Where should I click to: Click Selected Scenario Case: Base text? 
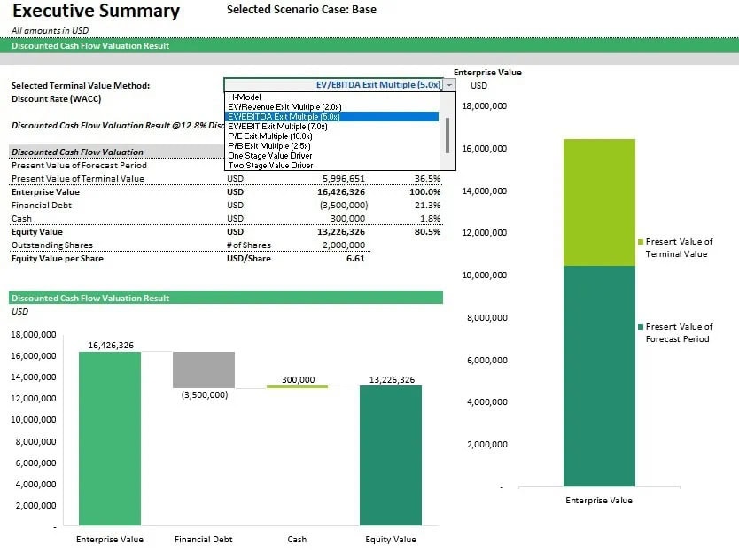pyautogui.click(x=301, y=10)
